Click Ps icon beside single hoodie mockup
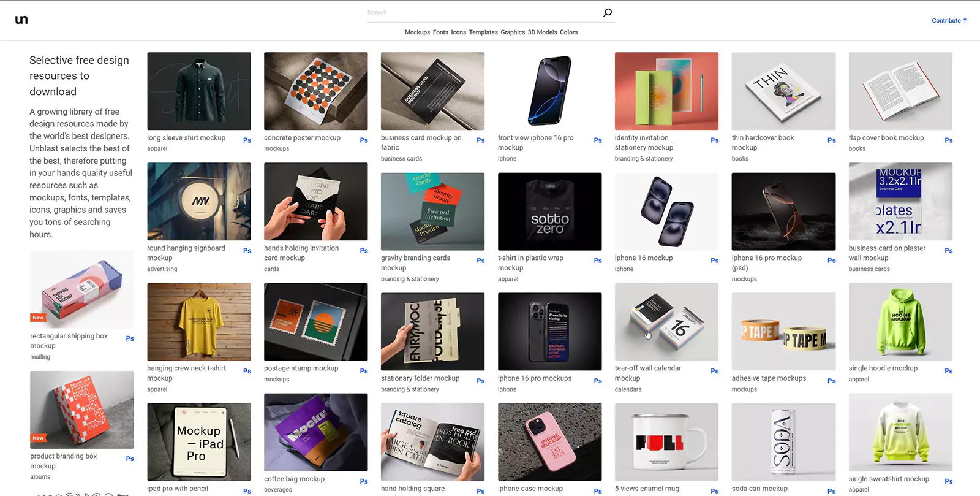 [948, 371]
